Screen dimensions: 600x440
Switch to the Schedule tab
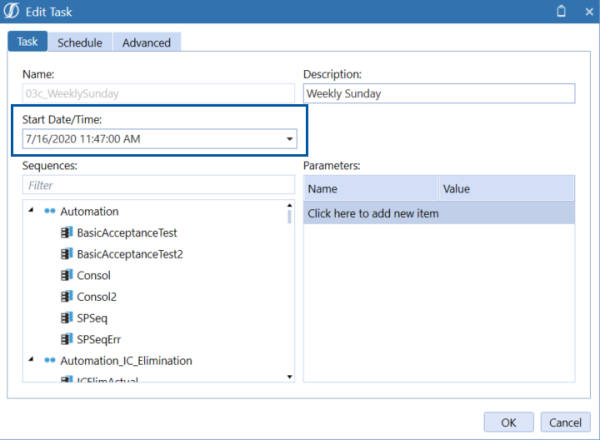pos(79,43)
